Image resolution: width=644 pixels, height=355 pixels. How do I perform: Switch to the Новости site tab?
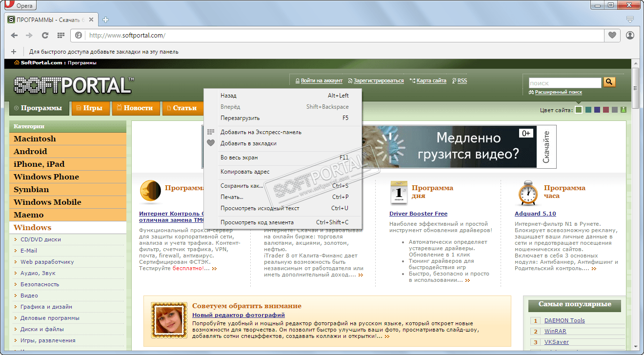[x=136, y=108]
